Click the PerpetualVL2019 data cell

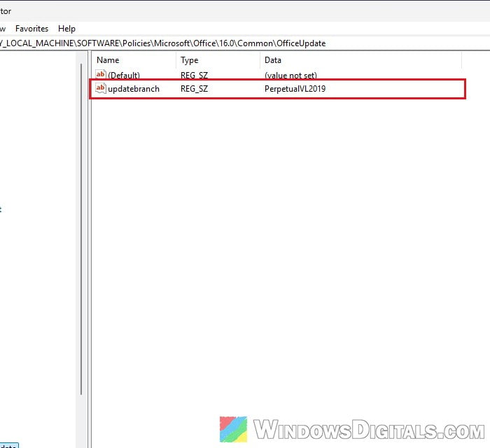pos(295,89)
